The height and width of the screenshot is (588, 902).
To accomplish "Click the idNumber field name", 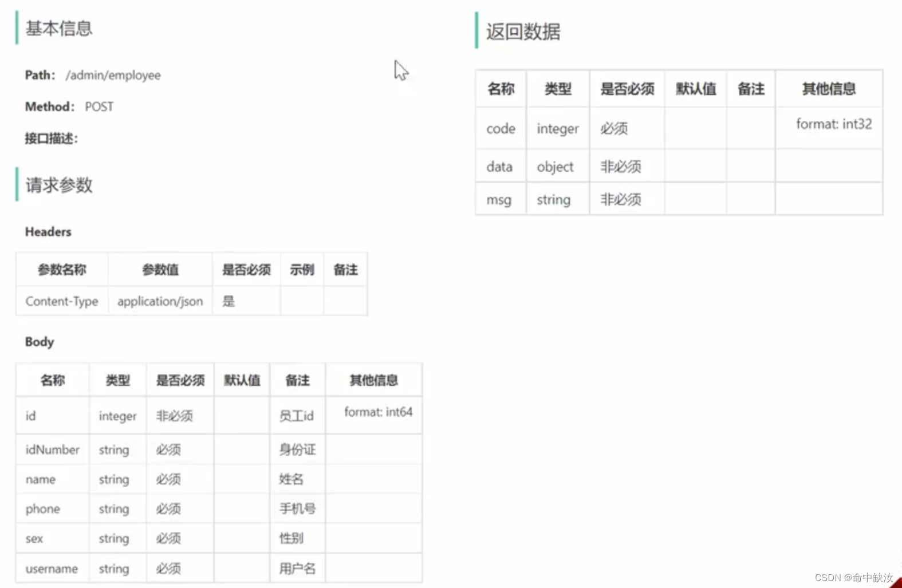I will point(52,449).
